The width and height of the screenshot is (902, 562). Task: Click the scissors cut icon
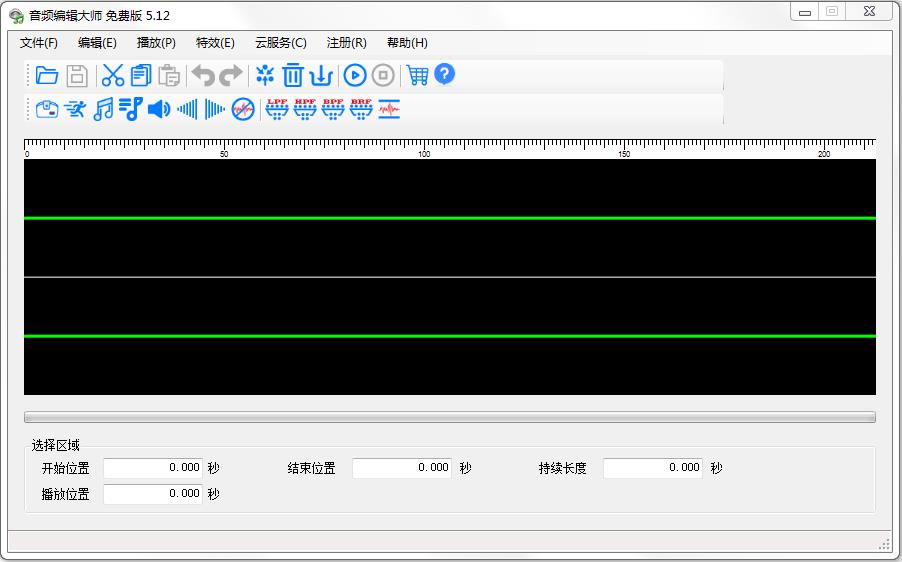[113, 75]
